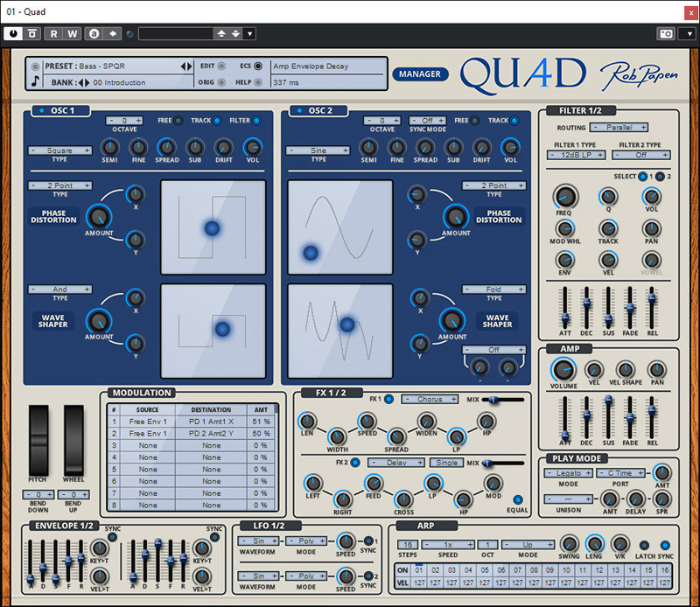
Task: Click the AMP VOLUME knob
Action: point(563,370)
